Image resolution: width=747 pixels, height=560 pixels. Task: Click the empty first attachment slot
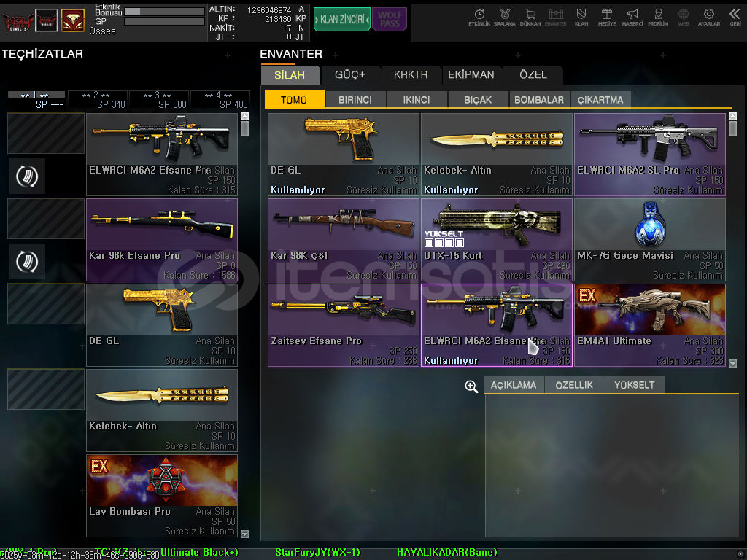pyautogui.click(x=46, y=133)
